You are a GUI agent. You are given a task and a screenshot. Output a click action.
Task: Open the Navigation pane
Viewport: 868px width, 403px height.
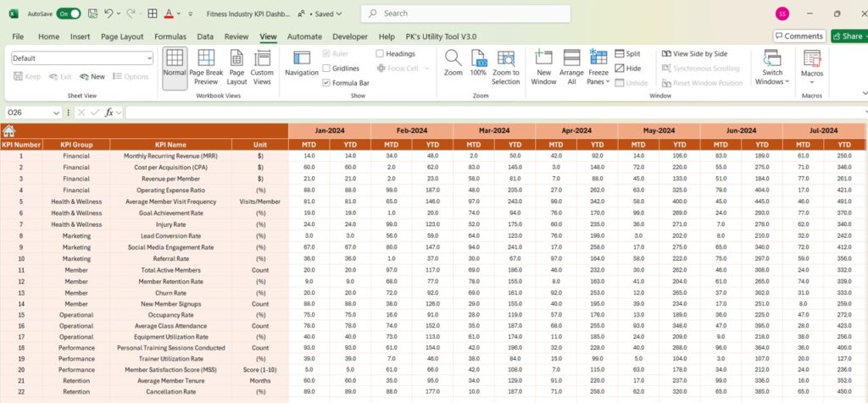[x=302, y=64]
